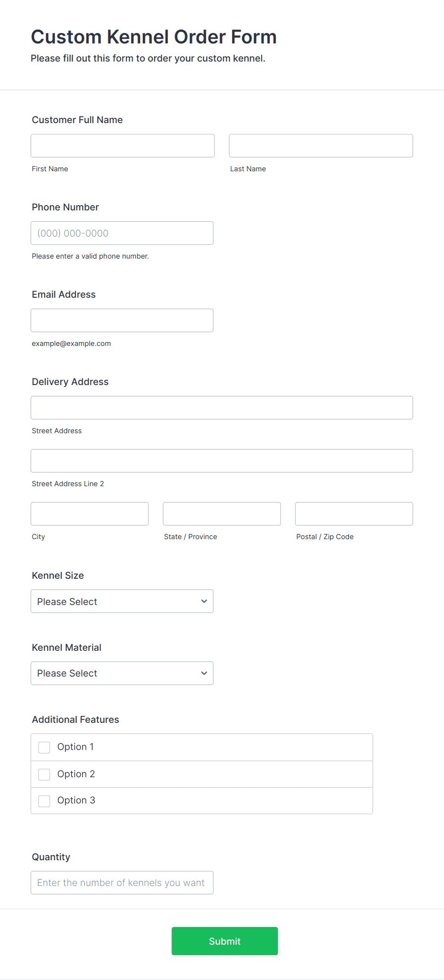Viewport: 444px width, 980px height.
Task: Click the City input field
Action: [90, 513]
